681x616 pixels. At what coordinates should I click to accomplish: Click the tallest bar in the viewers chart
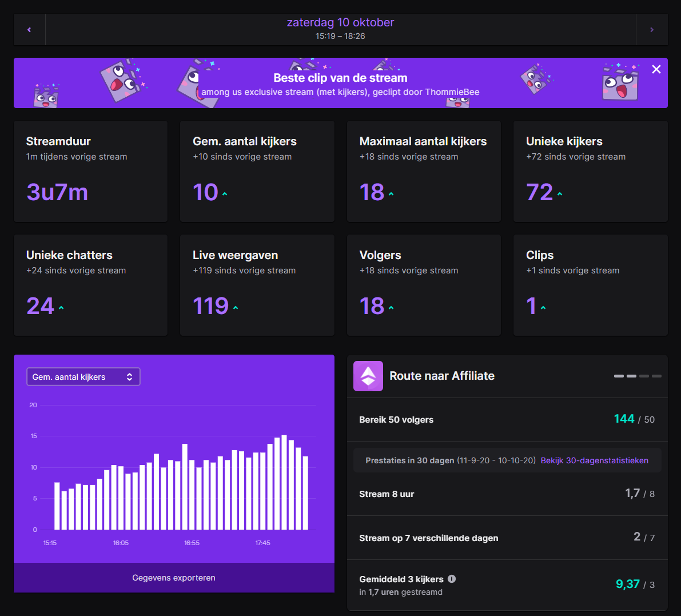pyautogui.click(x=284, y=482)
